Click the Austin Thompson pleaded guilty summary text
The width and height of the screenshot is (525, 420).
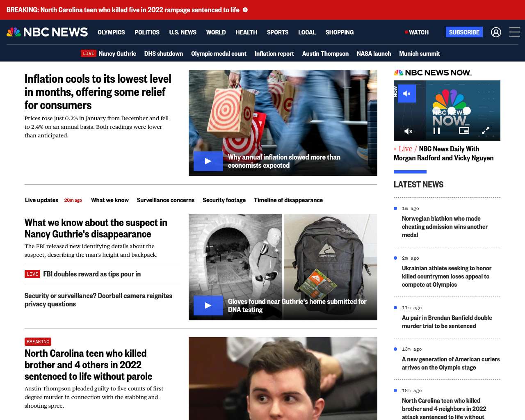tap(95, 397)
